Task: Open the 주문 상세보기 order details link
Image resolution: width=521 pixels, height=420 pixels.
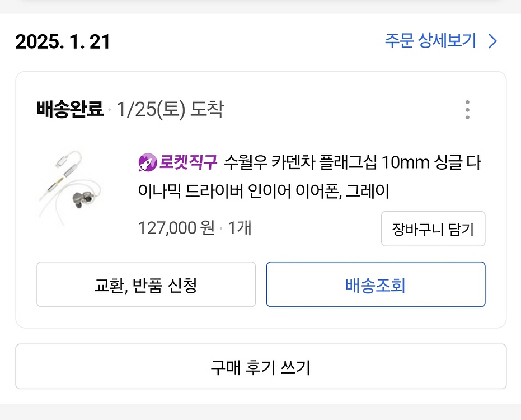Action: coord(430,41)
